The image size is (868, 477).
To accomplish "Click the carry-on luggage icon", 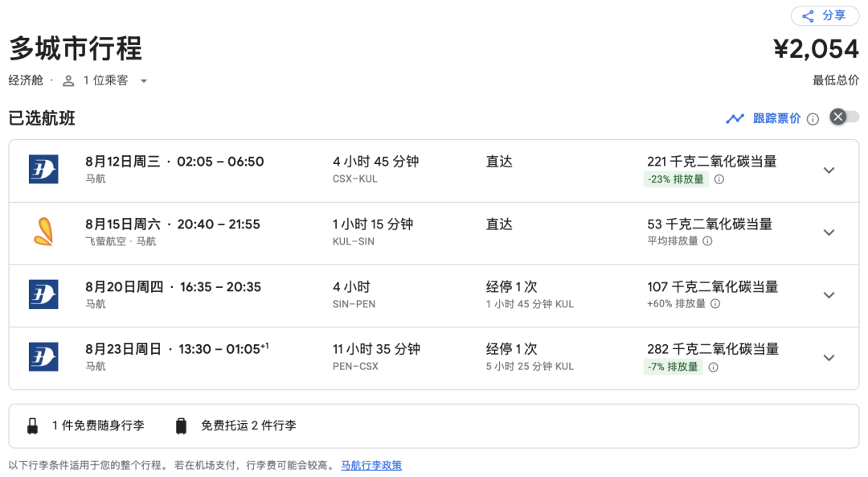I will [33, 426].
